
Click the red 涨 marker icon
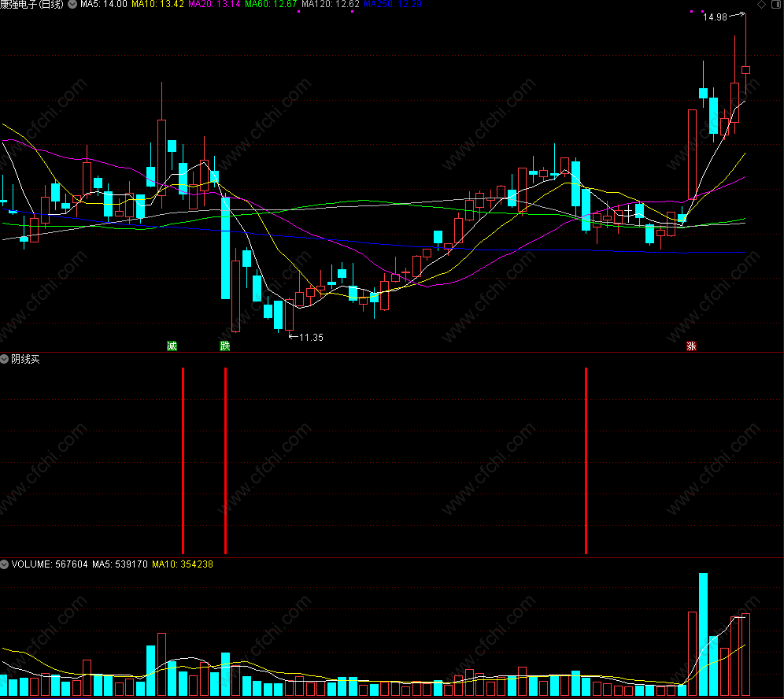coord(691,346)
